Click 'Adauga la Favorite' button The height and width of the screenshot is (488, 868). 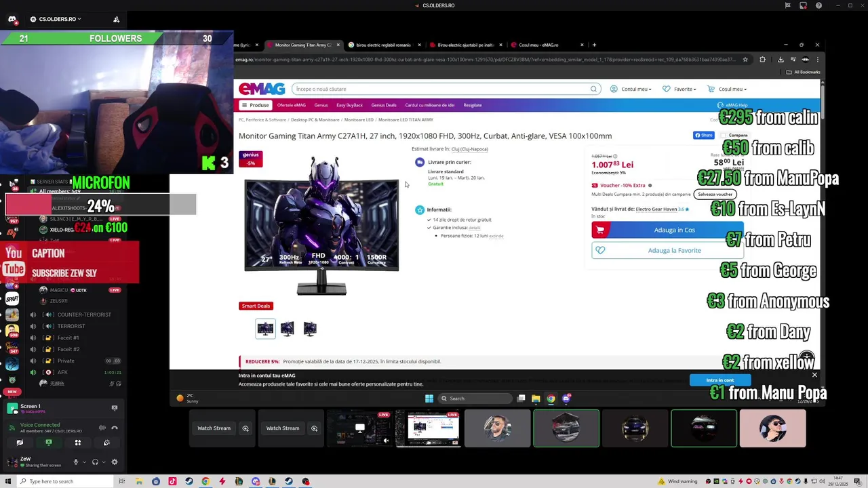(667, 250)
